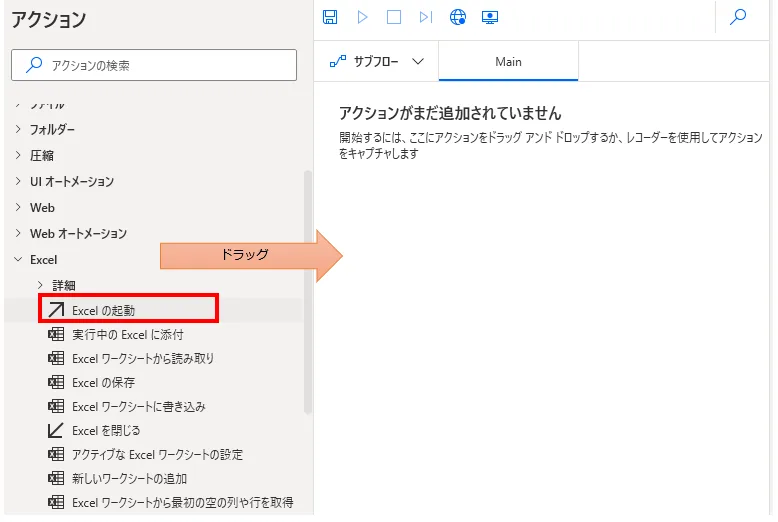Expand the フォルダー action group
The image size is (778, 522).
click(18, 130)
